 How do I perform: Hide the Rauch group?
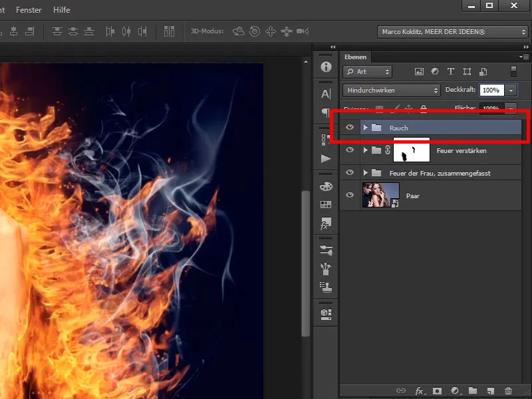coord(350,127)
